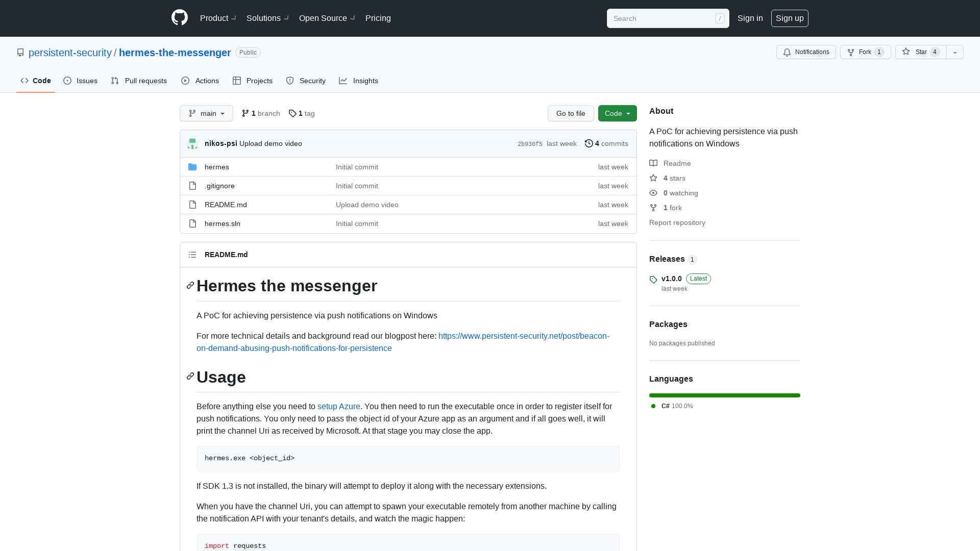Open commit 2b930f5
The width and height of the screenshot is (980, 551).
point(530,144)
